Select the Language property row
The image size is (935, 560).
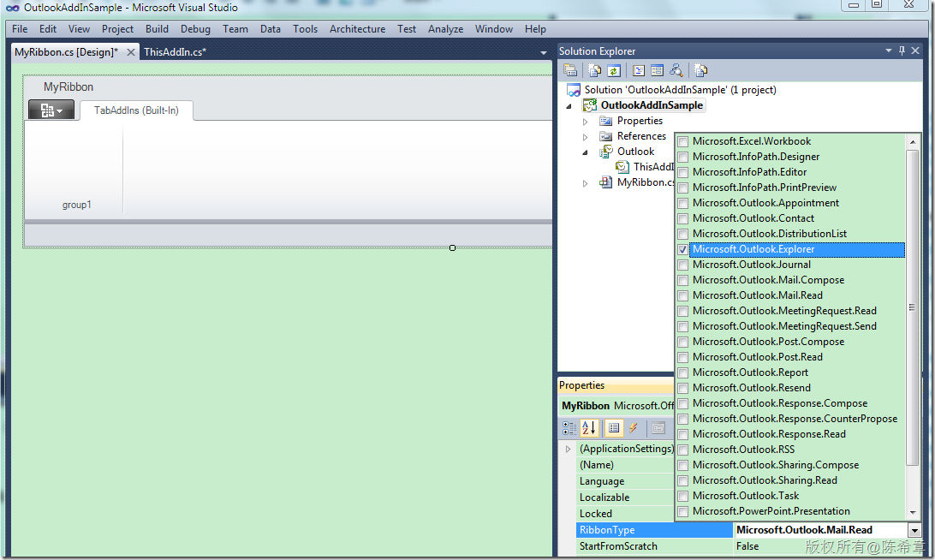point(625,481)
